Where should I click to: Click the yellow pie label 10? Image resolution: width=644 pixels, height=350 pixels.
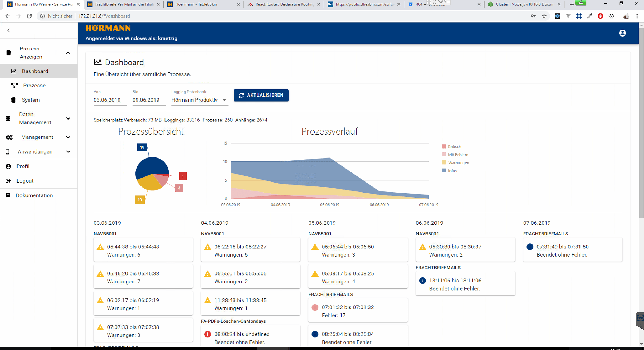tap(140, 200)
